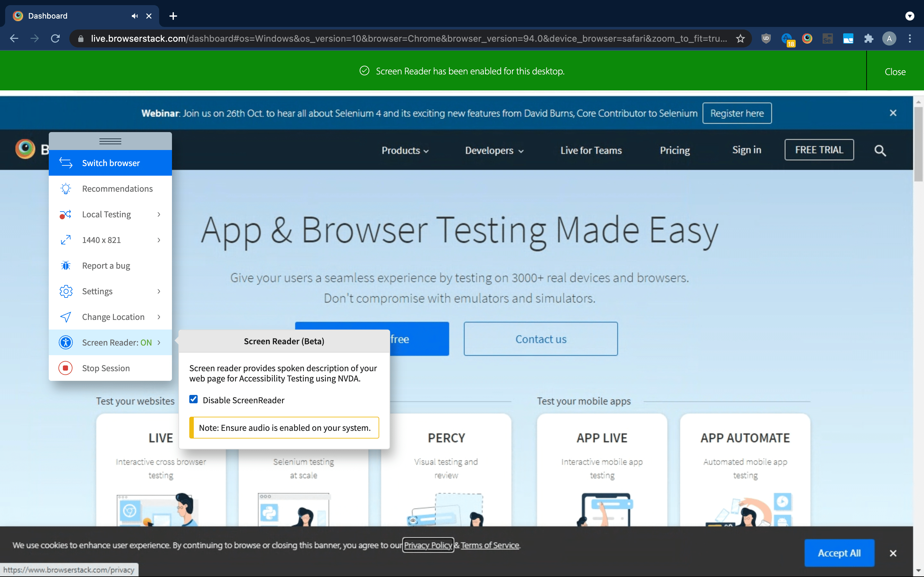Close the webinar announcement banner

[x=894, y=112]
